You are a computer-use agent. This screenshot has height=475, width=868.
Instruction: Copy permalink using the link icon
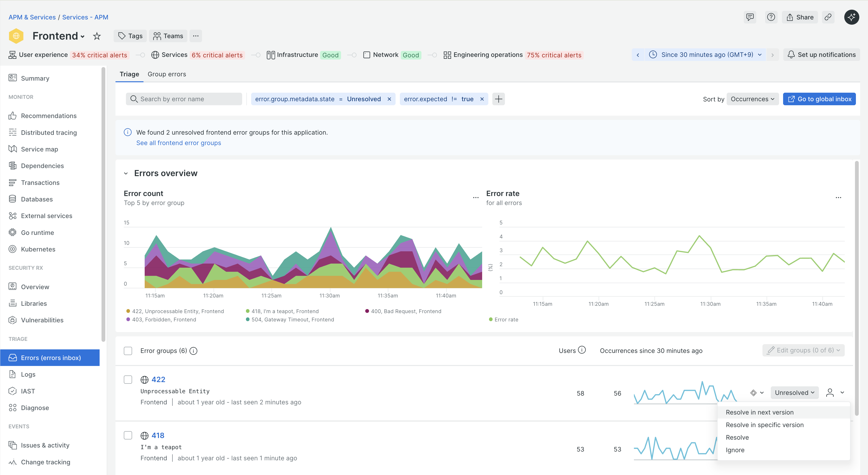(x=828, y=17)
